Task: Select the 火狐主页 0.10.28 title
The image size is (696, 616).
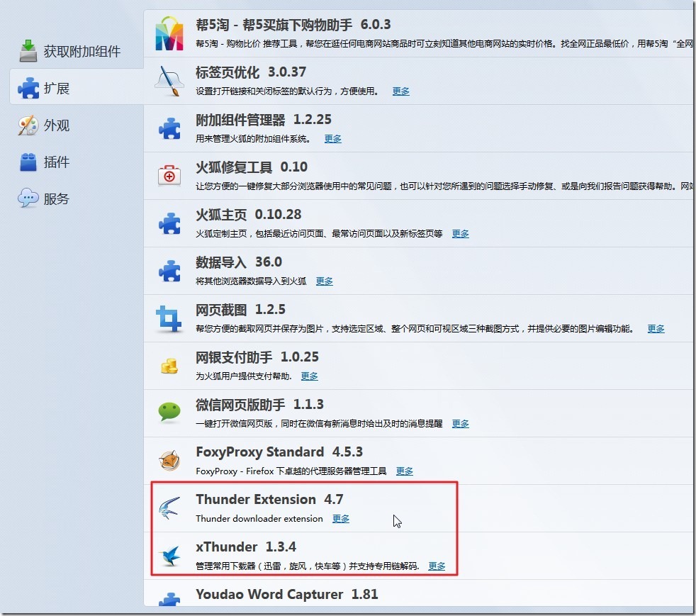Action: pos(249,214)
